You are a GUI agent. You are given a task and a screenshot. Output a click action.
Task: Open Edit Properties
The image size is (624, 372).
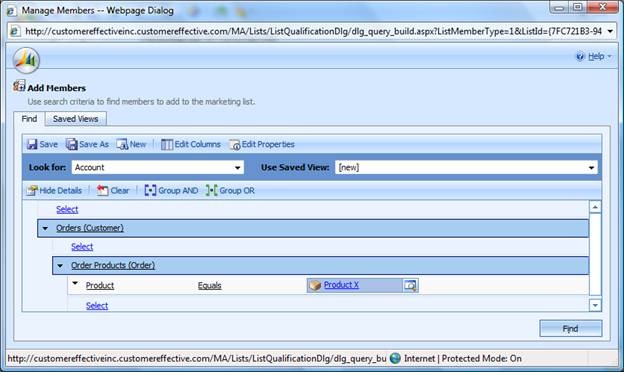tap(262, 144)
